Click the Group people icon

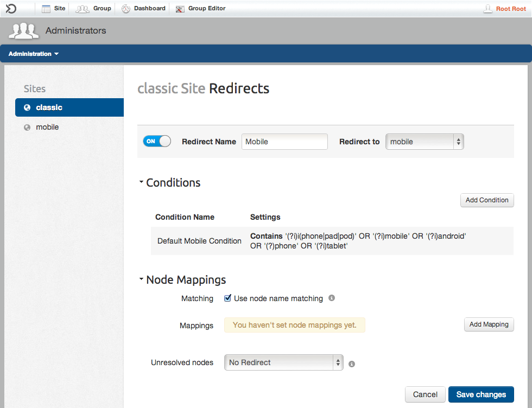[82, 9]
